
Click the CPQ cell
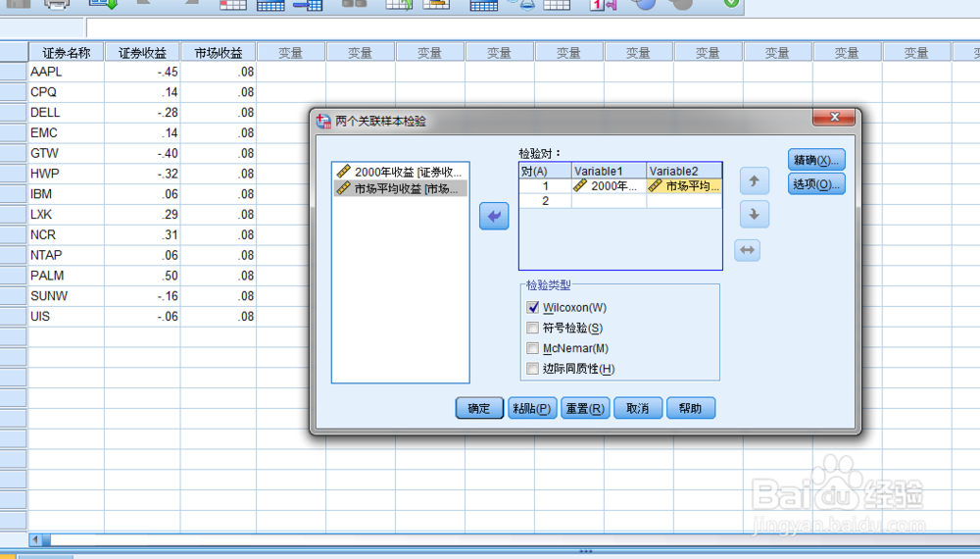coord(67,92)
